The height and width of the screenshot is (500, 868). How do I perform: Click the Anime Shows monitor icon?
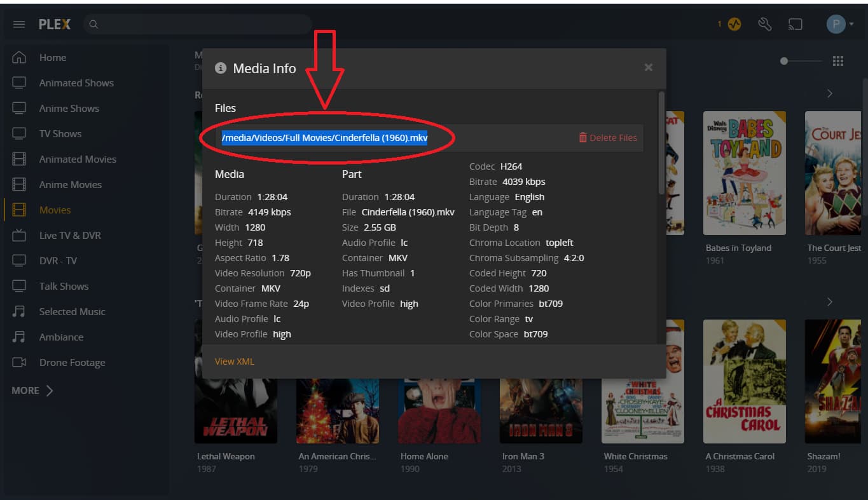(19, 108)
